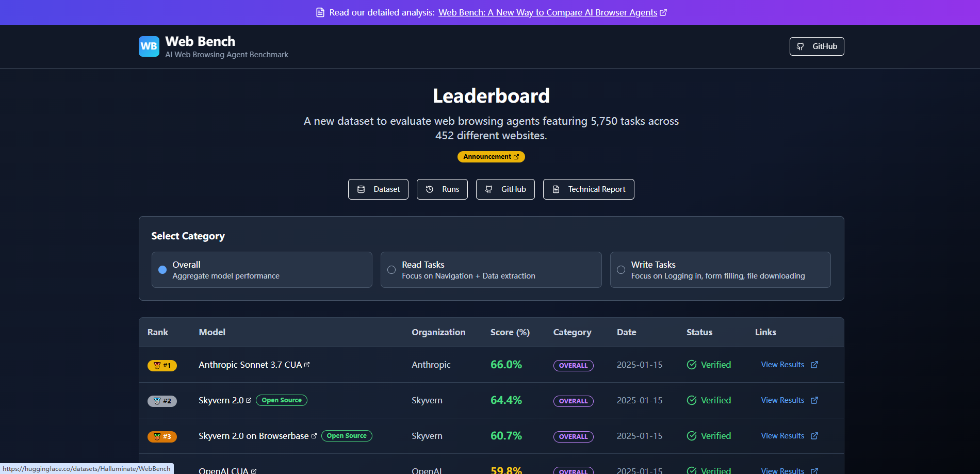Click the #1 rank medal badge
Viewport: 980px width, 474px height.
tap(162, 365)
